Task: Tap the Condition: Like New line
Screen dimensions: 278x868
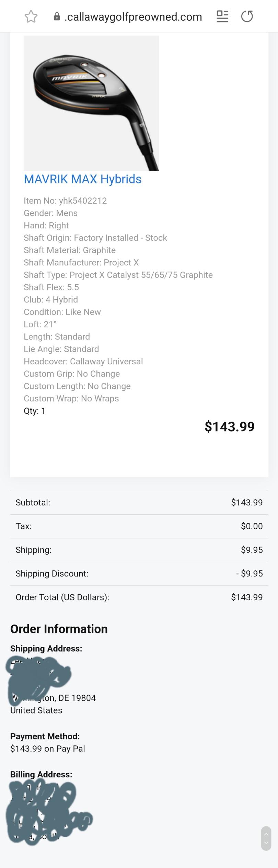Action: click(x=62, y=312)
